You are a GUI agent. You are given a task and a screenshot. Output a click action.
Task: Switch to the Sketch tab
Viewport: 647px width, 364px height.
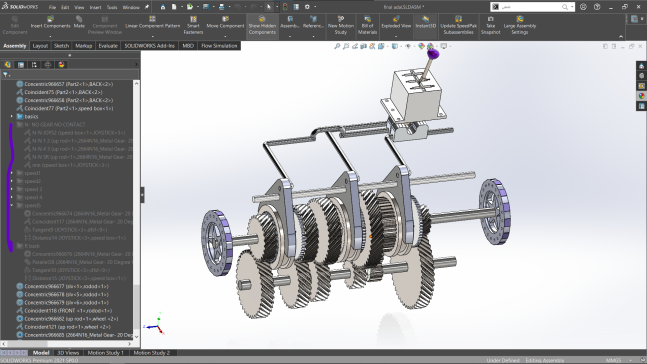click(x=61, y=46)
